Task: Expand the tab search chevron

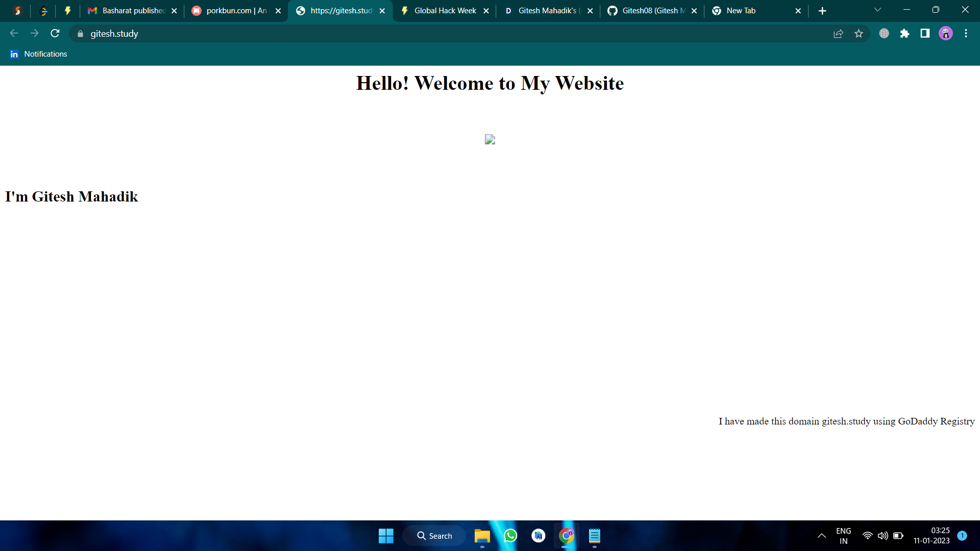Action: [877, 10]
